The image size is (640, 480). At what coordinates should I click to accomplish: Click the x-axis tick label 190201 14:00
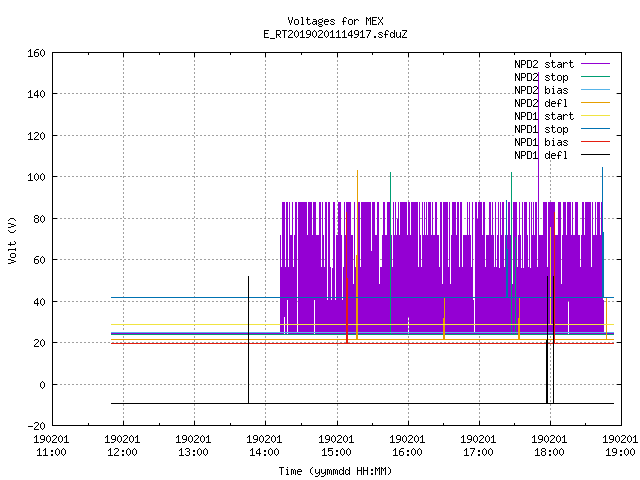tap(264, 446)
